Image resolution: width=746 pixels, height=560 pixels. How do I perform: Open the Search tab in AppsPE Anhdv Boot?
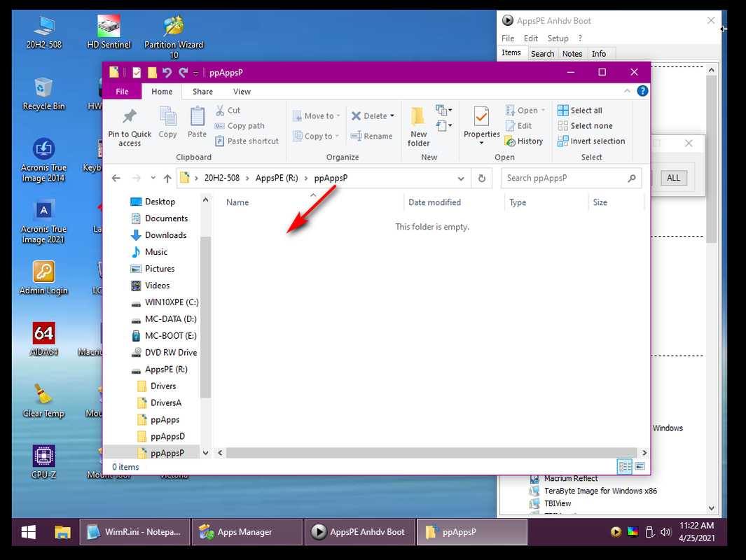542,54
